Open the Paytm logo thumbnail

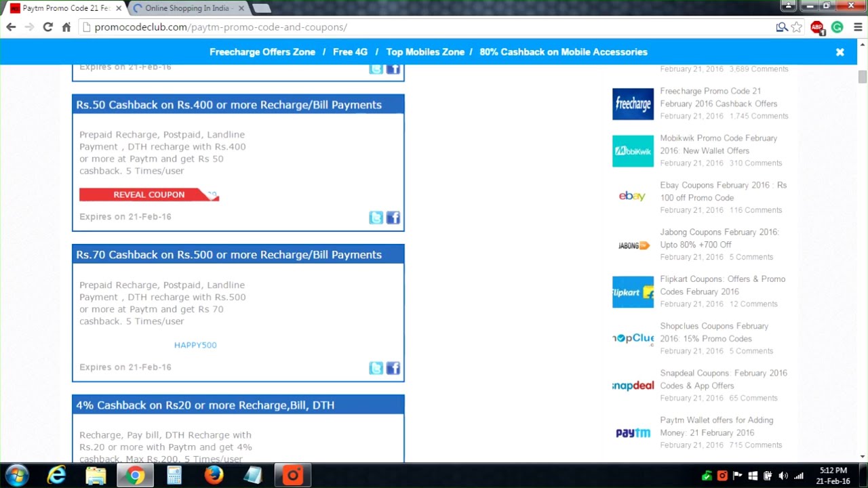point(633,432)
